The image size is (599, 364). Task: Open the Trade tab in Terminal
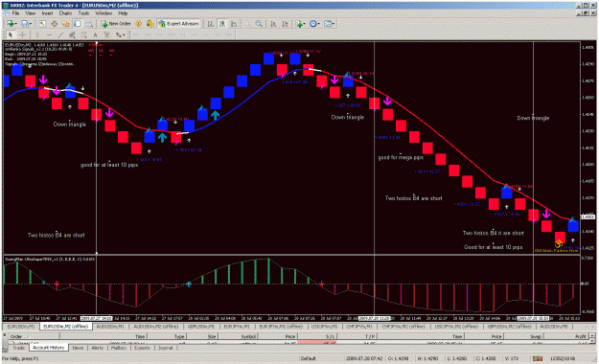[x=18, y=348]
